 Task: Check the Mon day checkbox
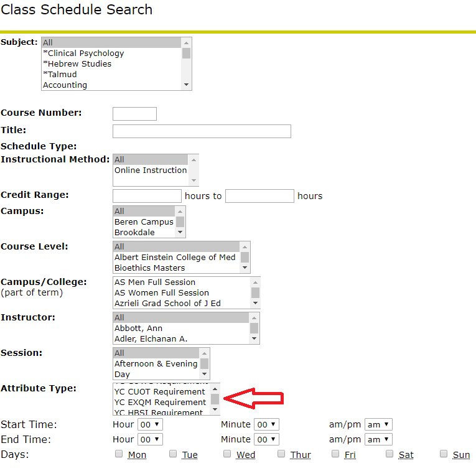[x=119, y=454]
